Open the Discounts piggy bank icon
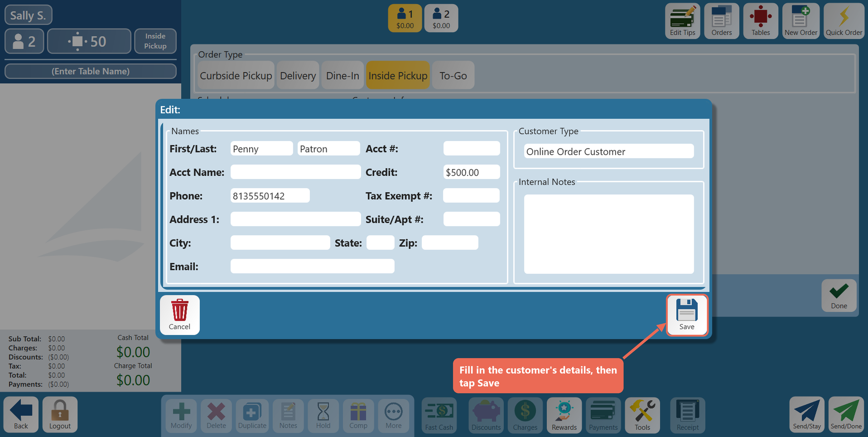Image resolution: width=868 pixels, height=437 pixels. [x=486, y=415]
